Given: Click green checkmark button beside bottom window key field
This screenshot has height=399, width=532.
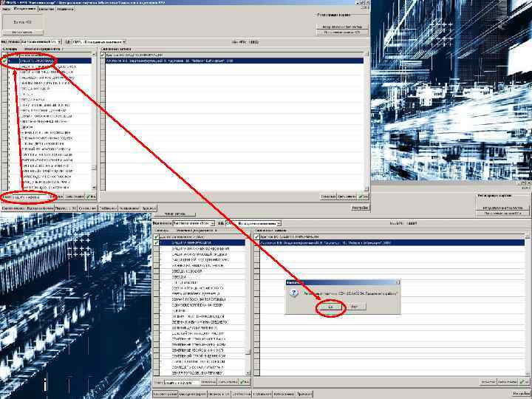Looking at the screenshot, I should [244, 382].
